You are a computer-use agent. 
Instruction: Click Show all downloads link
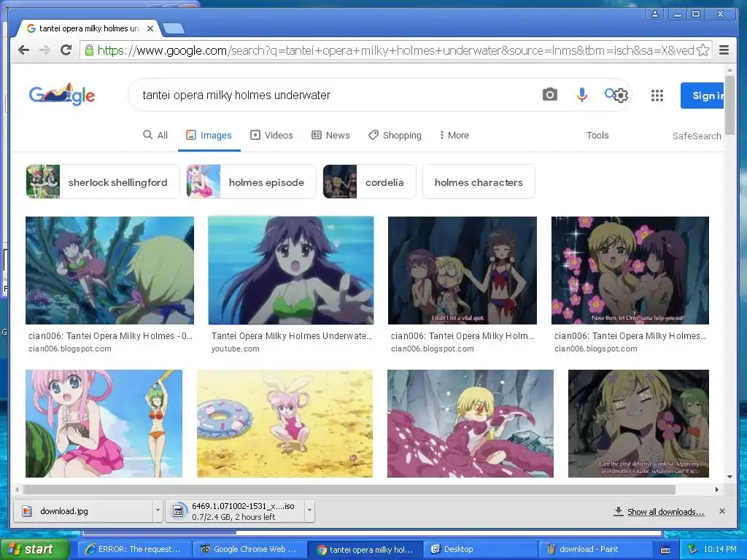(x=665, y=511)
